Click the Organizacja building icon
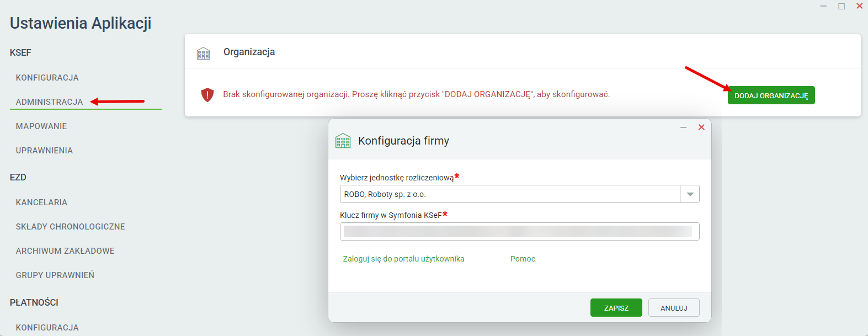The width and height of the screenshot is (868, 336). point(203,54)
